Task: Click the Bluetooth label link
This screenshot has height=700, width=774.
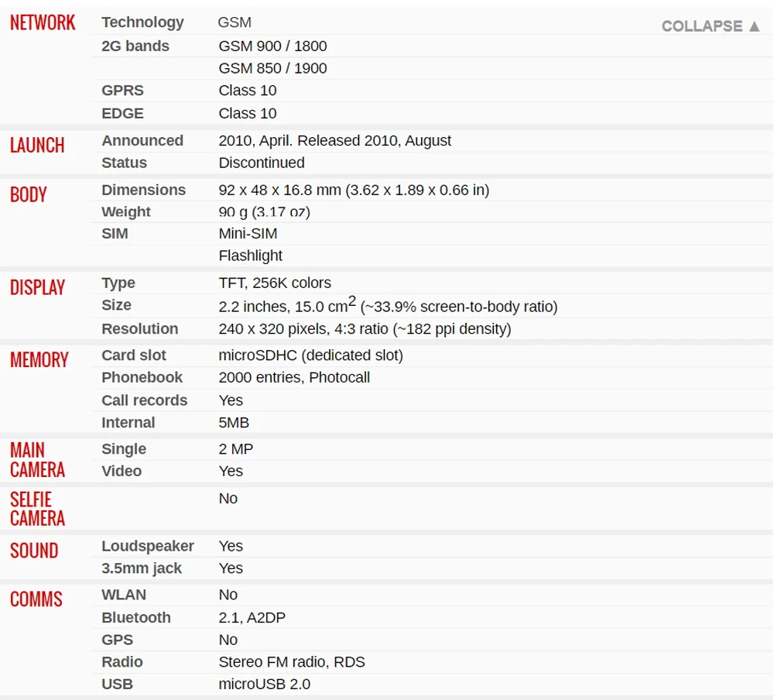Action: pos(135,618)
